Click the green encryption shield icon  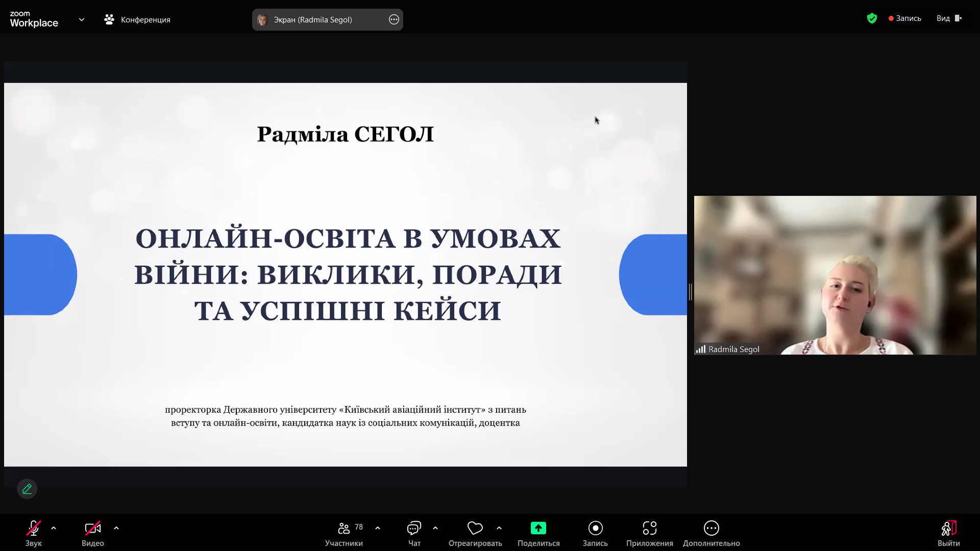pyautogui.click(x=872, y=18)
